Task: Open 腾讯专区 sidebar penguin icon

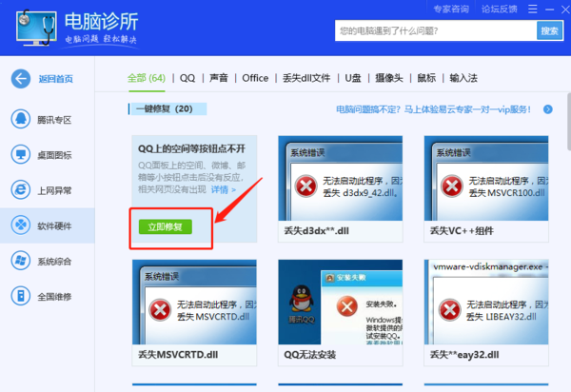Action: 21,119
